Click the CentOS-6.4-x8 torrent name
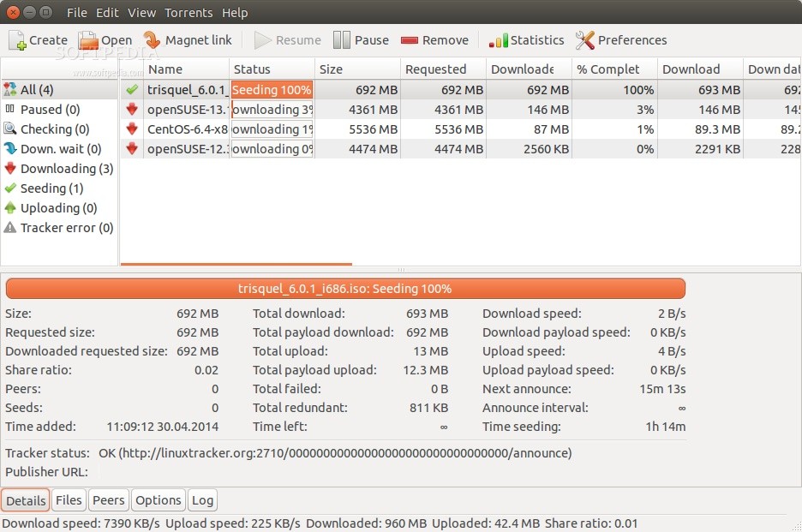 pyautogui.click(x=187, y=129)
